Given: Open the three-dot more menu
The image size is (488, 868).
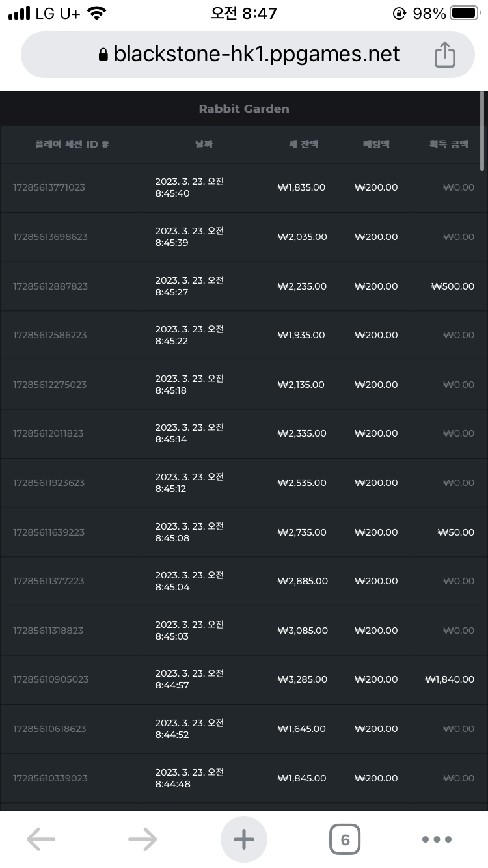Looking at the screenshot, I should pos(437,839).
